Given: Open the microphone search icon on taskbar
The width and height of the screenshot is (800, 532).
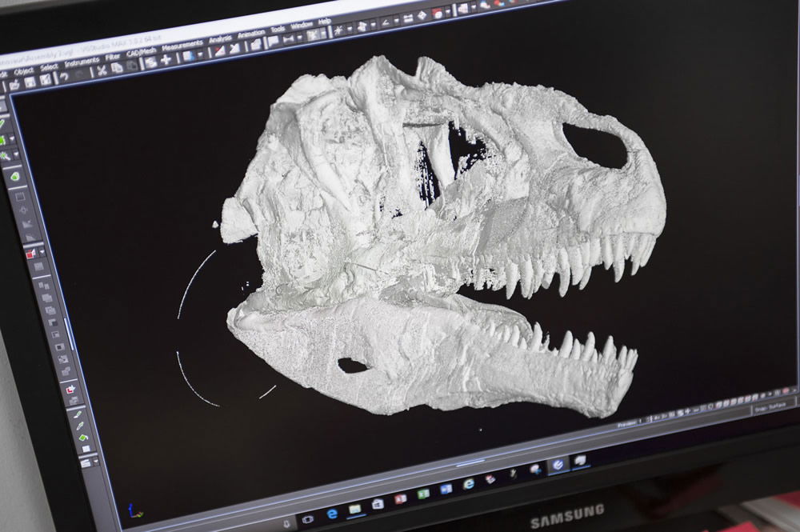Looking at the screenshot, I should pos(286,523).
